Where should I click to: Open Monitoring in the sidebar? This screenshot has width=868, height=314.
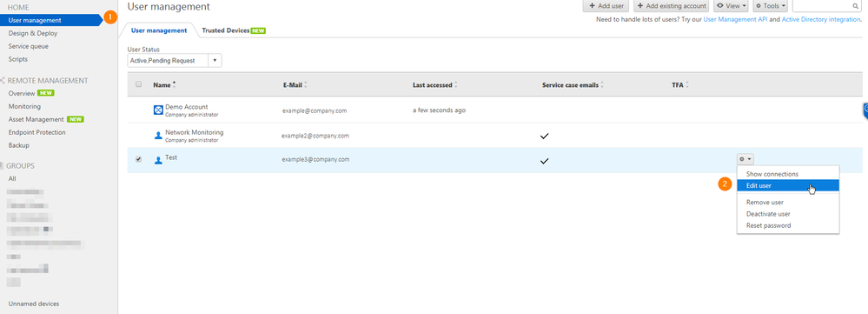pos(24,106)
